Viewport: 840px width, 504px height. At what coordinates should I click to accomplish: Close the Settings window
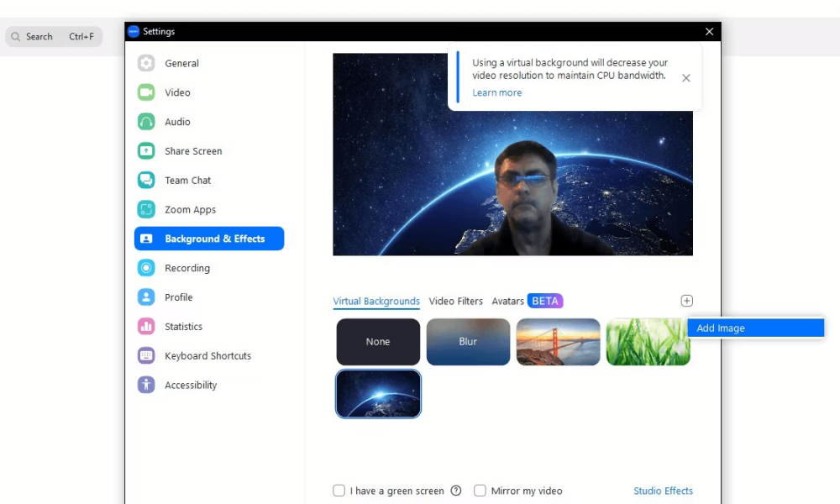pos(709,32)
